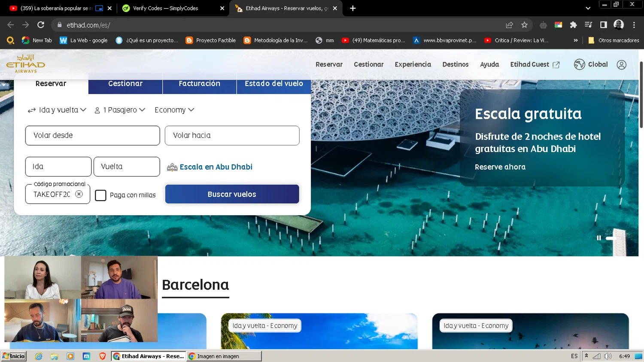Open Internet Explorer from the taskbar

(x=39, y=356)
